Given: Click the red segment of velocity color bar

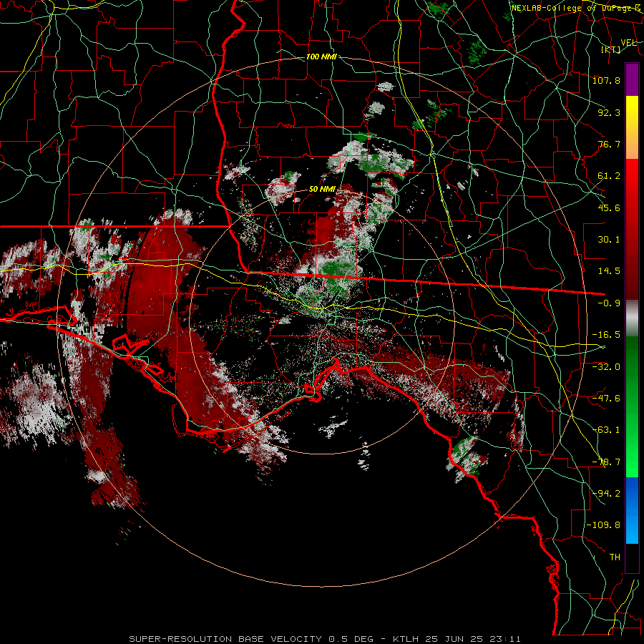Looking at the screenshot, I should [632, 229].
